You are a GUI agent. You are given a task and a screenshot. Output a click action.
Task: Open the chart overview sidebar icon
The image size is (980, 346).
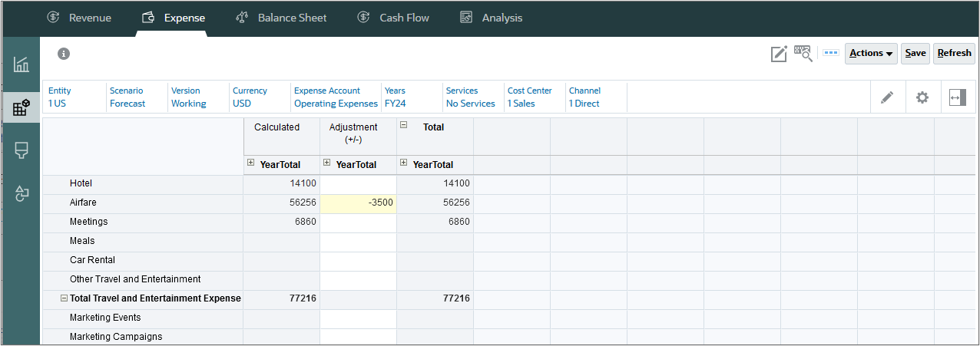(22, 64)
